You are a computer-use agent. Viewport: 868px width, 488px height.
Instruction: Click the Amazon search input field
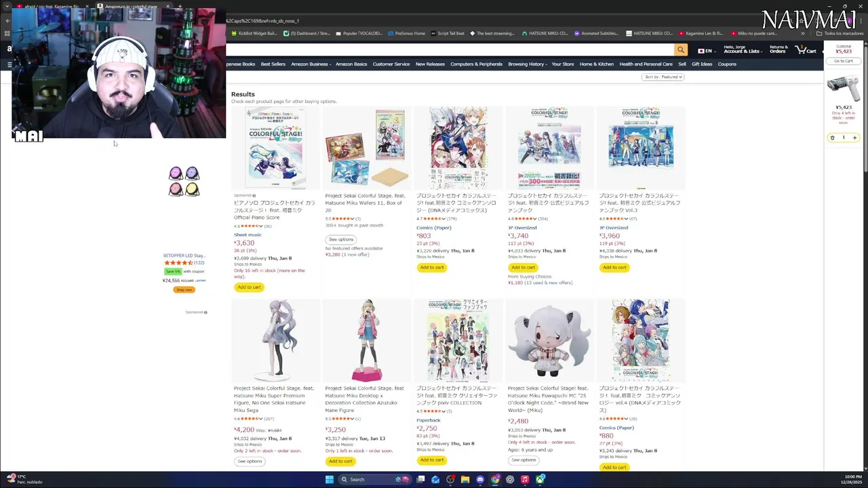(x=450, y=50)
